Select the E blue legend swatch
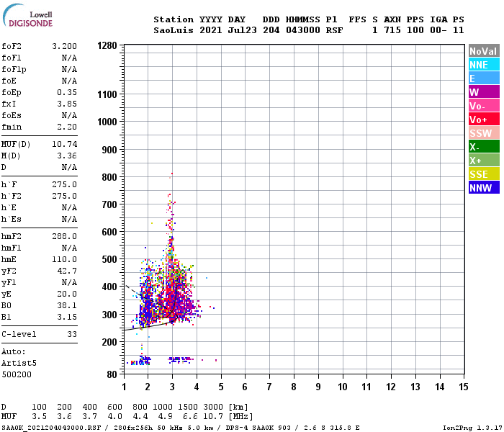 [x=484, y=78]
